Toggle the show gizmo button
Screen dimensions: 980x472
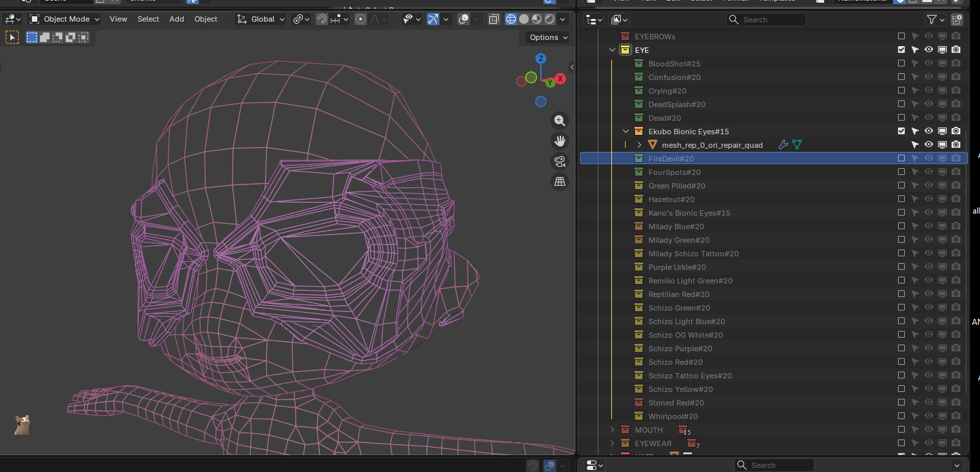click(432, 19)
